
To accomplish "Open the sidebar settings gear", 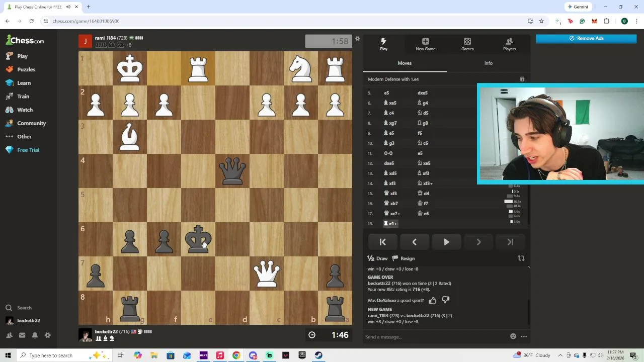I will [48, 335].
